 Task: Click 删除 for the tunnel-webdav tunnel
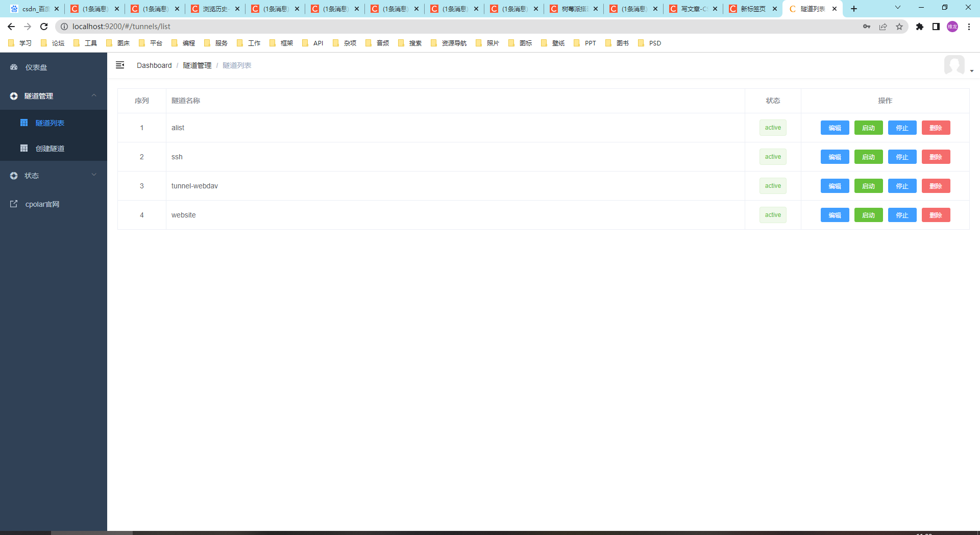click(936, 186)
